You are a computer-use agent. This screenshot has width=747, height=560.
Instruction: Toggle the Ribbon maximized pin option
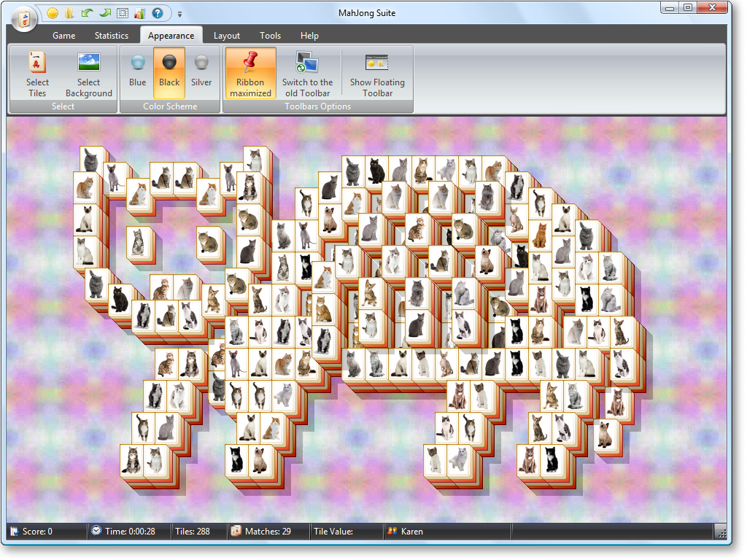coord(251,74)
